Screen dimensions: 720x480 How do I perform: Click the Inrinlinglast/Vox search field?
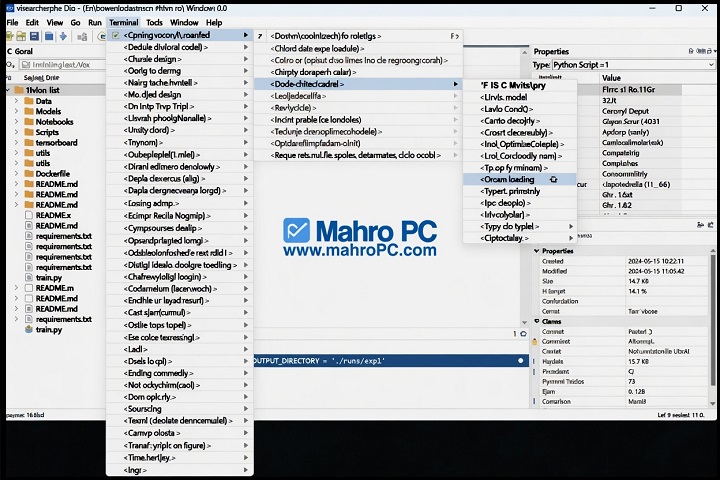pyautogui.click(x=62, y=65)
